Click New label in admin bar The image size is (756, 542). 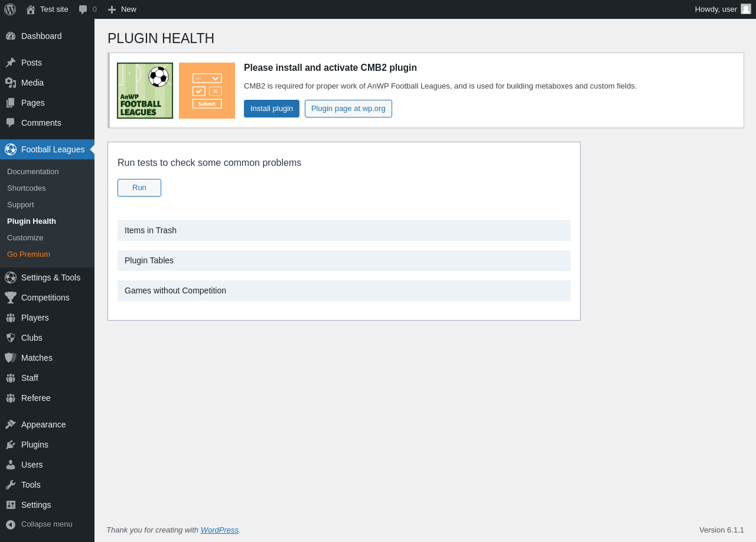129,9
